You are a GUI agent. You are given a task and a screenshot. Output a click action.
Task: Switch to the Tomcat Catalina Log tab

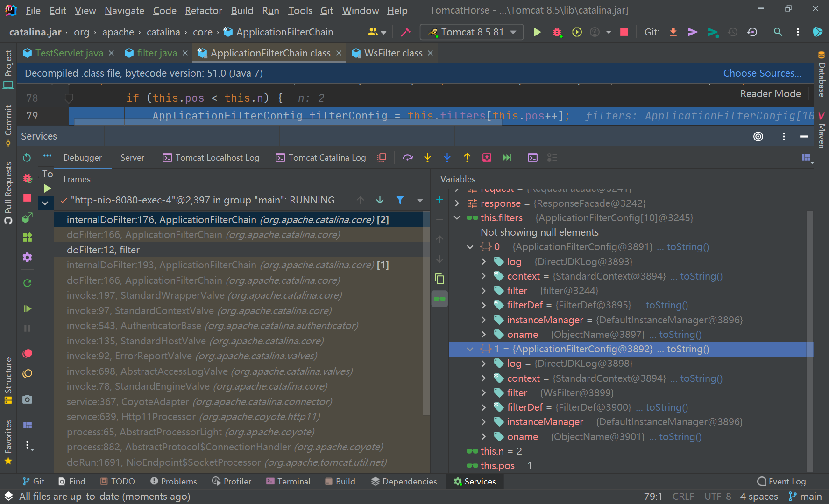pos(320,157)
